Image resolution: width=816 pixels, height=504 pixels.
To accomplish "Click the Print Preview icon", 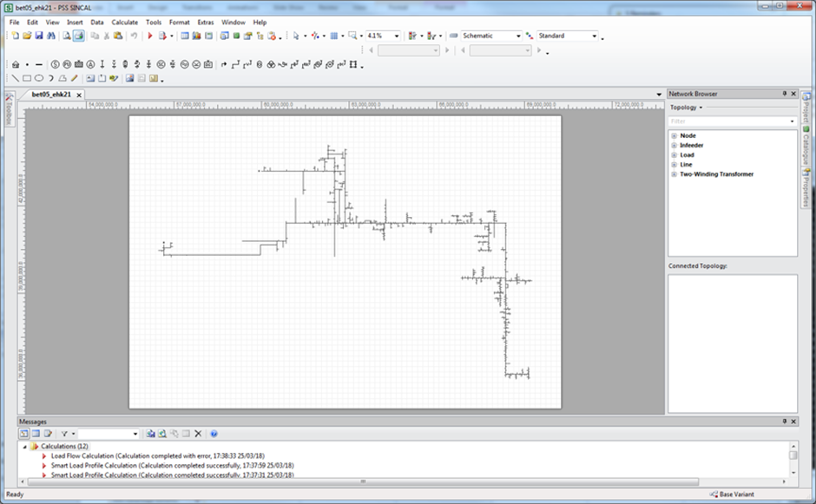I will (x=66, y=36).
